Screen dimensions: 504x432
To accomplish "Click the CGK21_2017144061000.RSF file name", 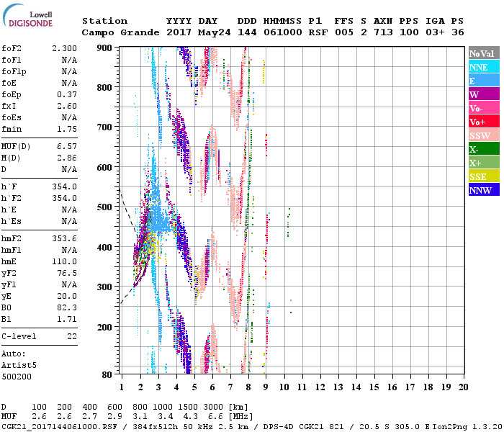I will point(59,427).
